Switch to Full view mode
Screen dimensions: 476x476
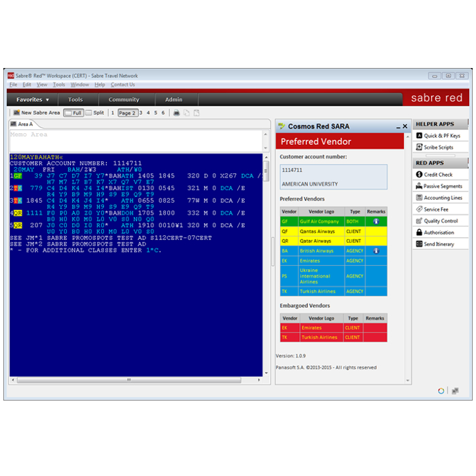(x=73, y=113)
